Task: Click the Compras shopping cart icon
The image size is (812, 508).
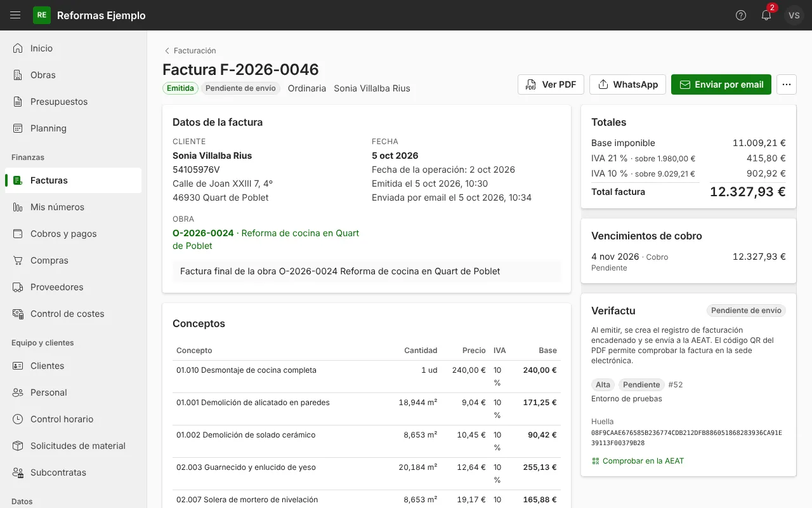Action: tap(18, 260)
